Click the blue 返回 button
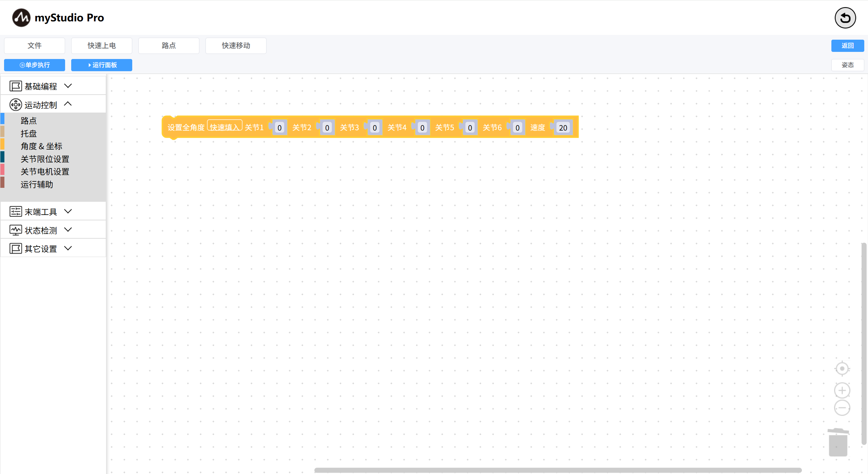Screen dimensions: 868x474 click(x=847, y=46)
